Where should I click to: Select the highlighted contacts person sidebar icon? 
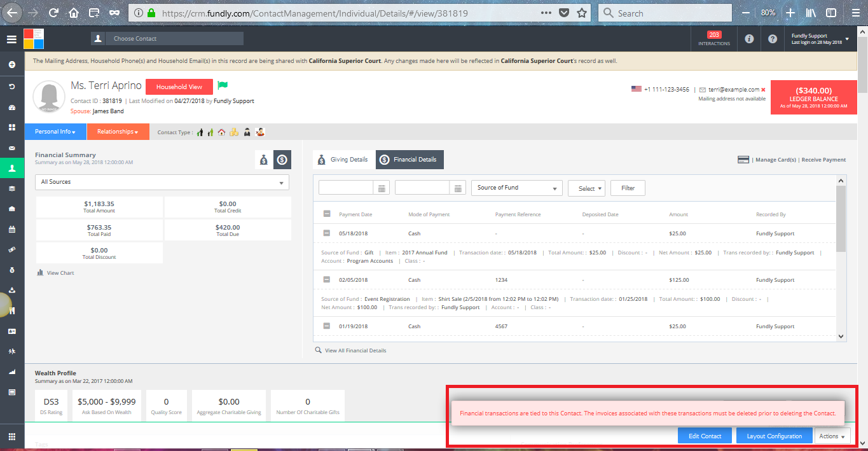click(12, 168)
